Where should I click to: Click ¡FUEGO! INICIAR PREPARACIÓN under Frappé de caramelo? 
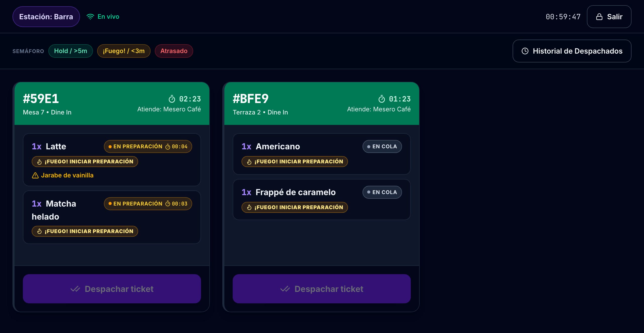tap(295, 207)
